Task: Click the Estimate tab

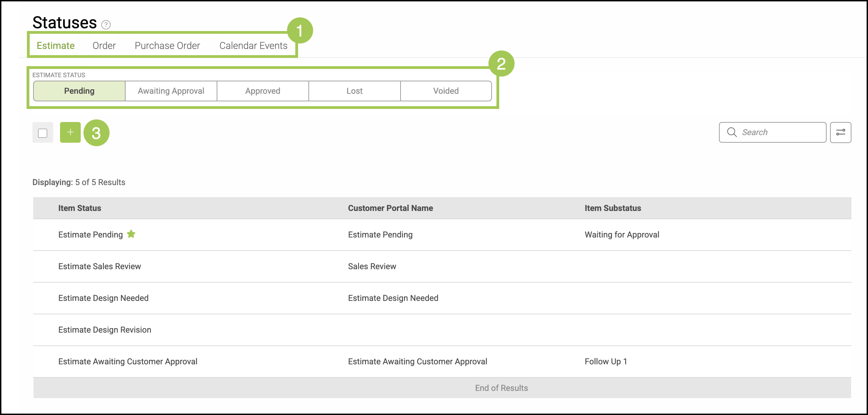Action: [x=56, y=46]
